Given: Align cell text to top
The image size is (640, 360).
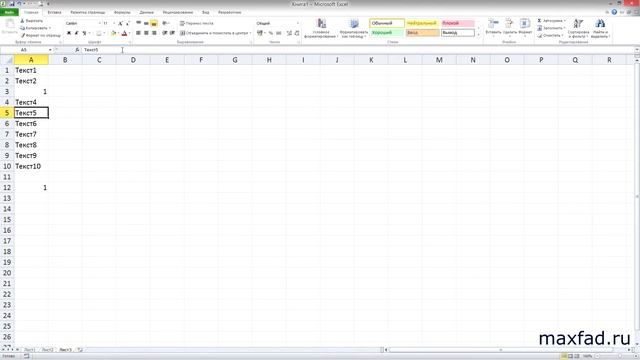Looking at the screenshot, I should [x=138, y=23].
